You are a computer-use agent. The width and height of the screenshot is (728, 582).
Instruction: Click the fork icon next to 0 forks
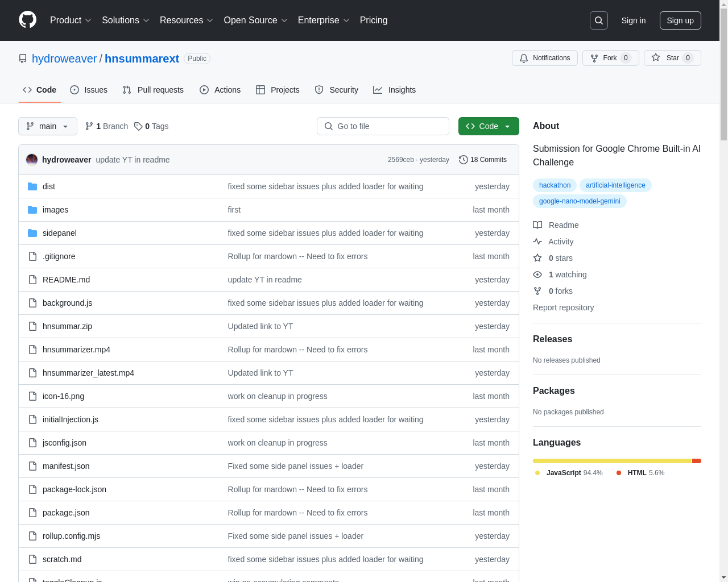[x=537, y=291]
